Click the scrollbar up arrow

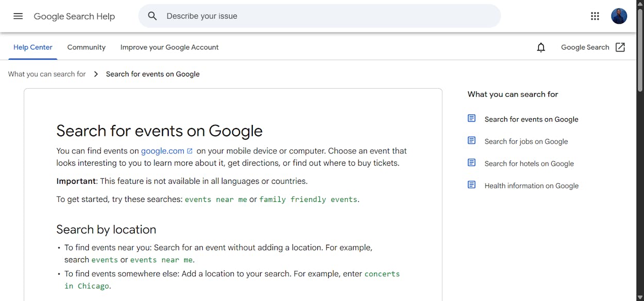click(640, 3)
